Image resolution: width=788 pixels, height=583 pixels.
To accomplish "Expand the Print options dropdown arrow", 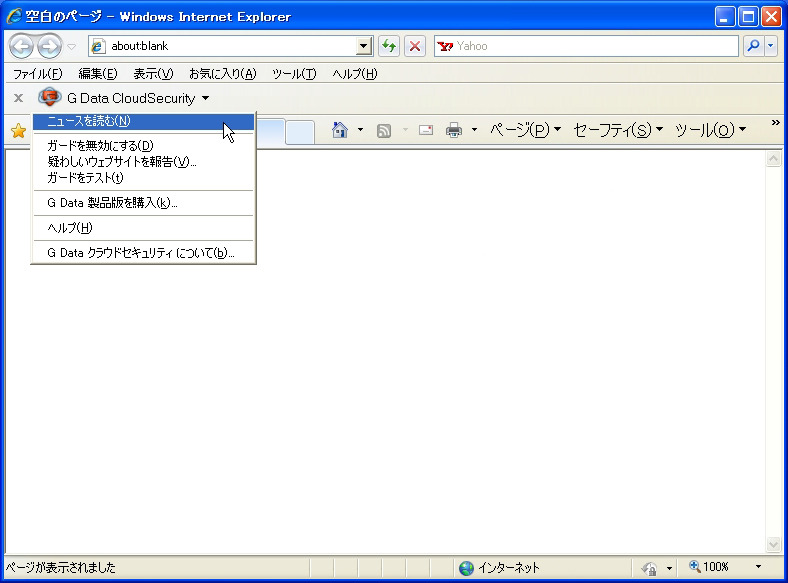I will 474,130.
